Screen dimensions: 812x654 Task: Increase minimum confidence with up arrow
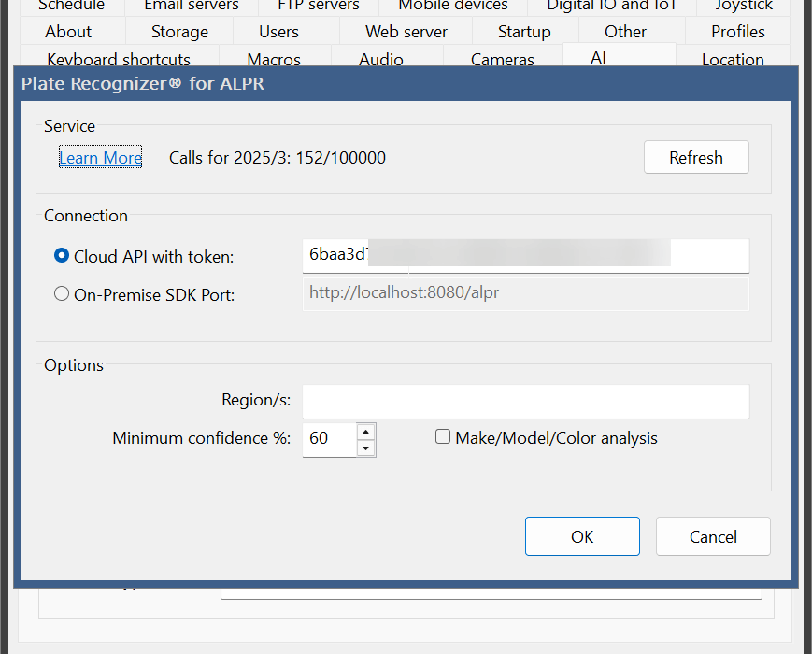click(x=366, y=432)
